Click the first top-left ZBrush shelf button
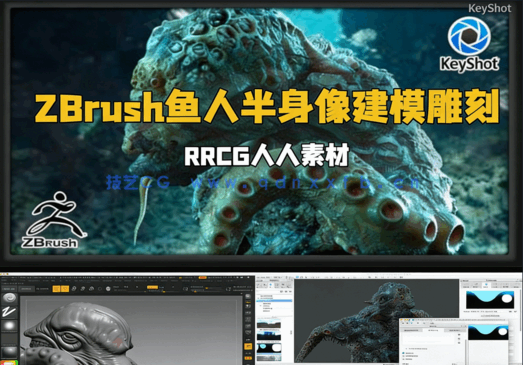Viewport: 523px width, 365px height. tap(9, 289)
